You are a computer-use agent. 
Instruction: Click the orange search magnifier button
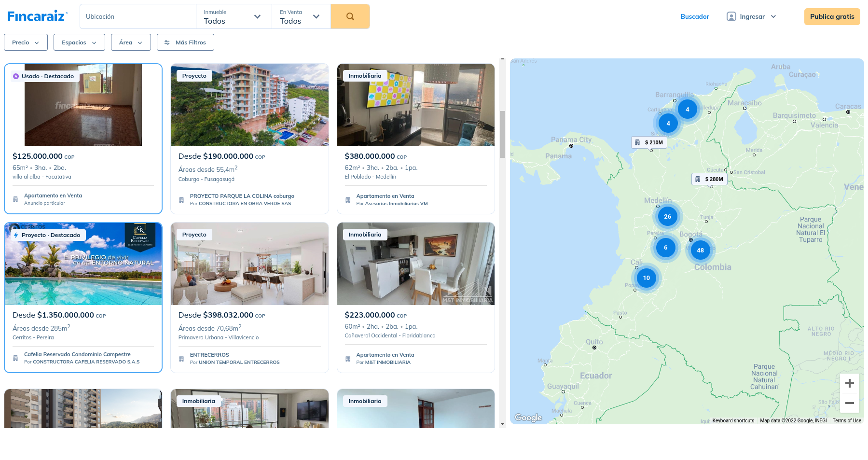(350, 16)
